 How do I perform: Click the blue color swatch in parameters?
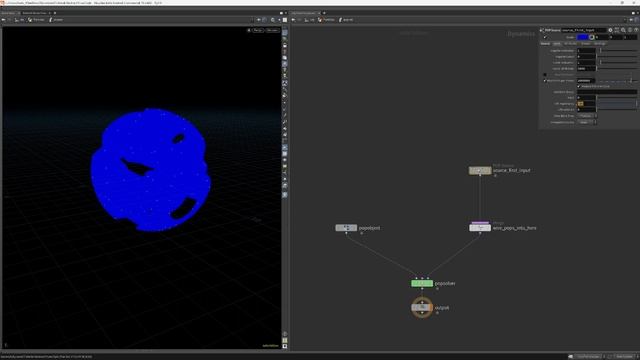click(582, 37)
